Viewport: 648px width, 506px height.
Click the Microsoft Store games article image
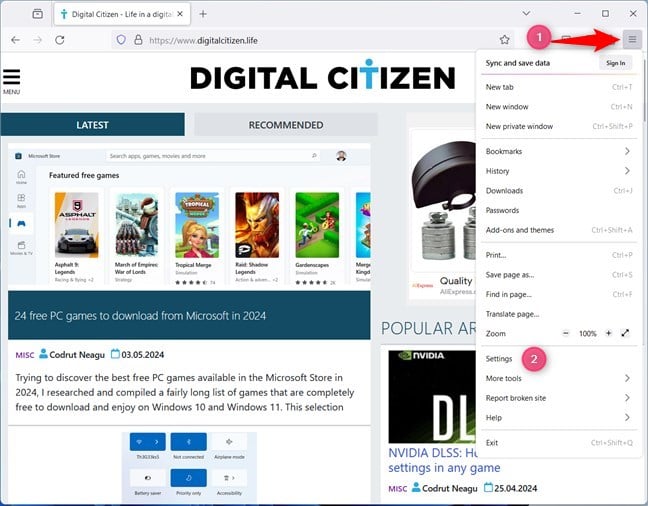click(189, 215)
